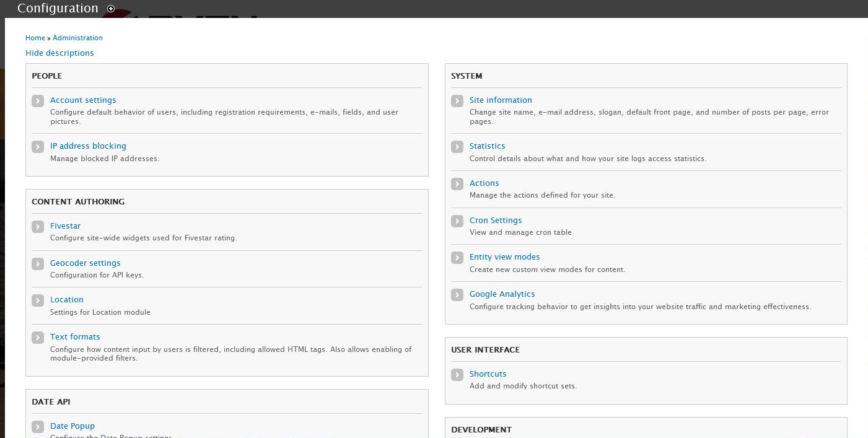Open Date Popup settings

point(72,426)
